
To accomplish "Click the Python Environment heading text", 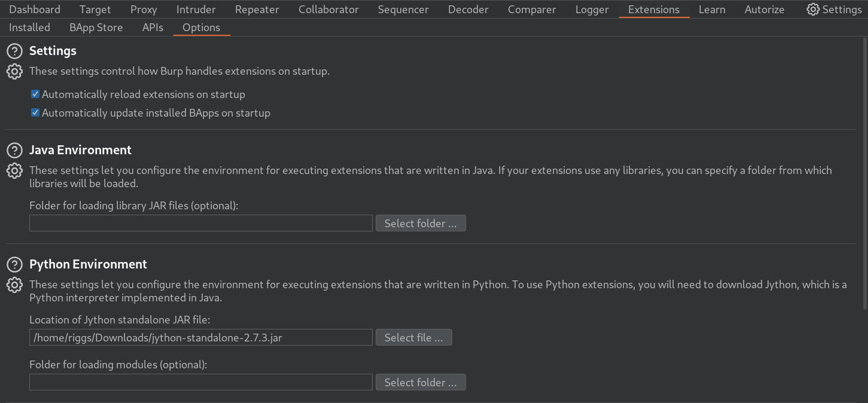I will [88, 264].
